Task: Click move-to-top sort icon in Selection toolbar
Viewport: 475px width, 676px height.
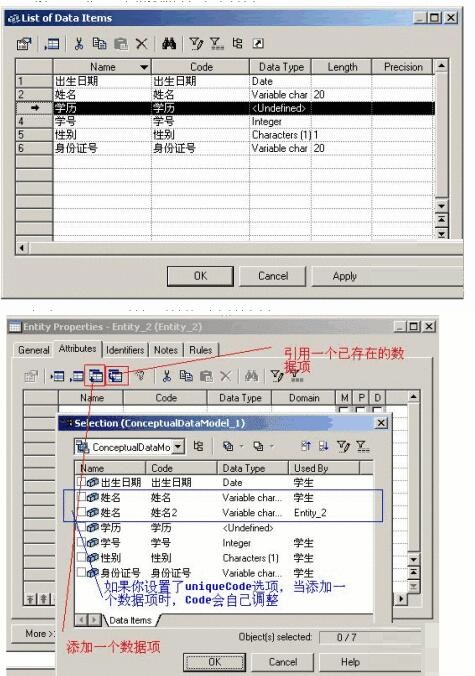Action: point(306,446)
